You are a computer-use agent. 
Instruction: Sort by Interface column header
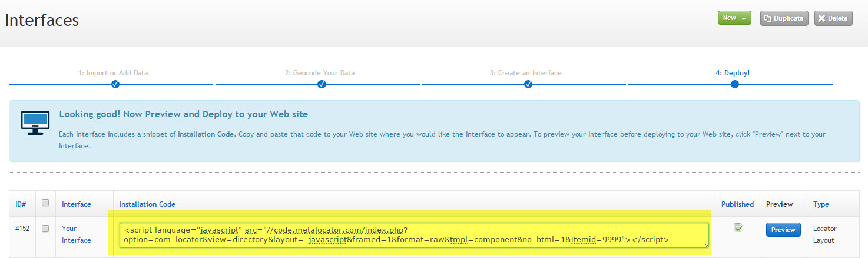tap(77, 204)
